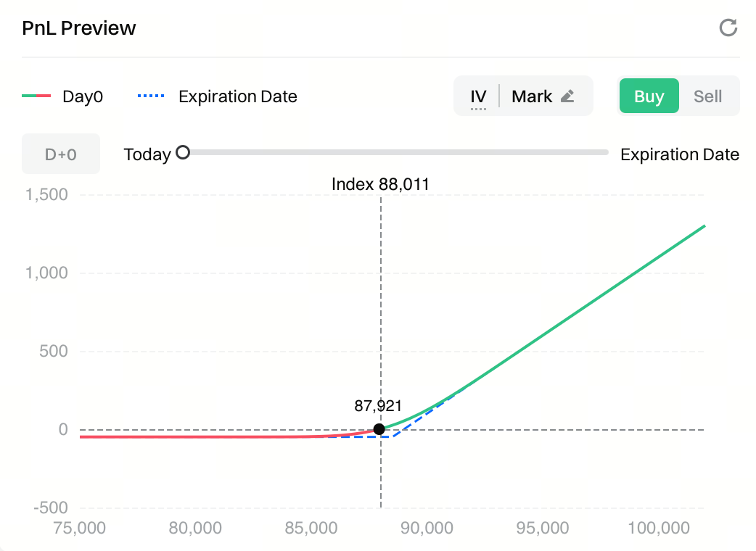The height and width of the screenshot is (551, 756).
Task: Click the 90,000 x-axis tick label
Action: point(429,528)
